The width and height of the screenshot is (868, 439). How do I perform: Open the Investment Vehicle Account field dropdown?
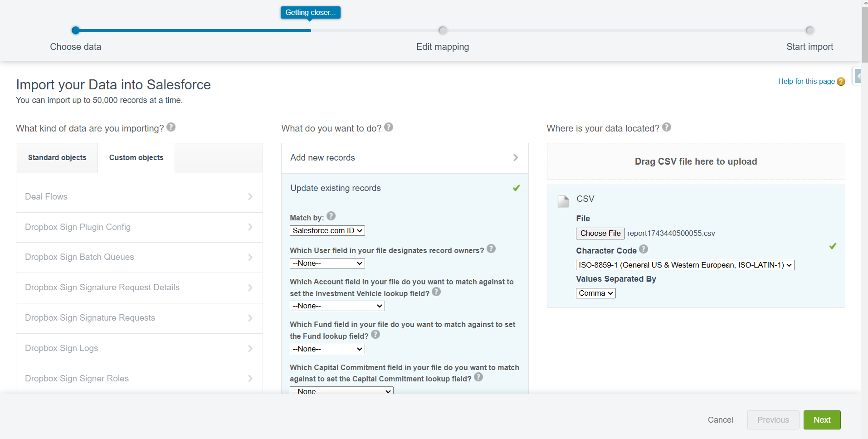tap(337, 306)
